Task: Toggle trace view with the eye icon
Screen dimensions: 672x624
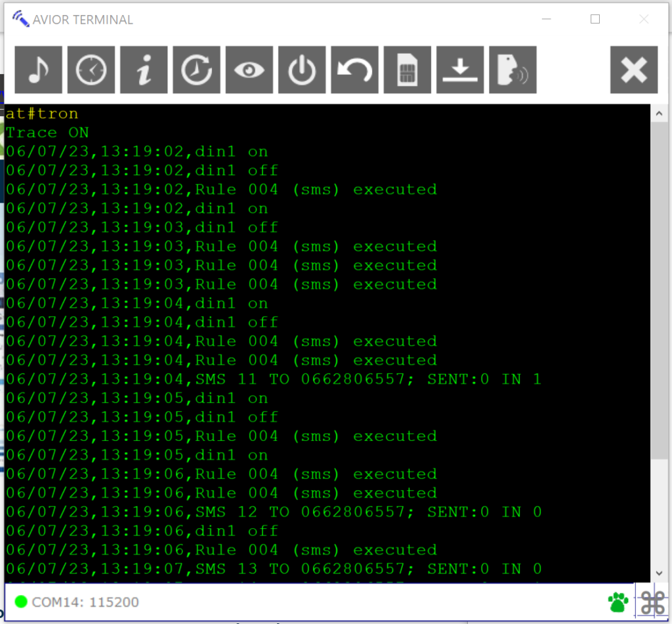Action: coord(249,70)
